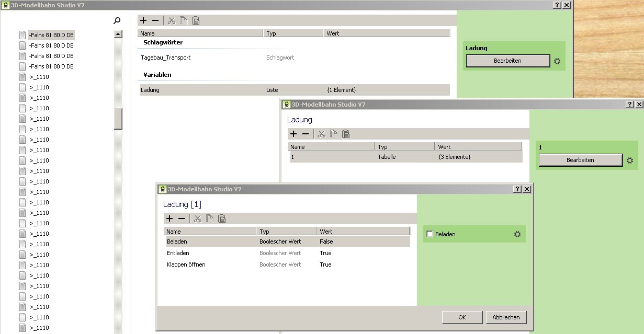
Task: Click the search magnifier above the object list
Action: 117,20
